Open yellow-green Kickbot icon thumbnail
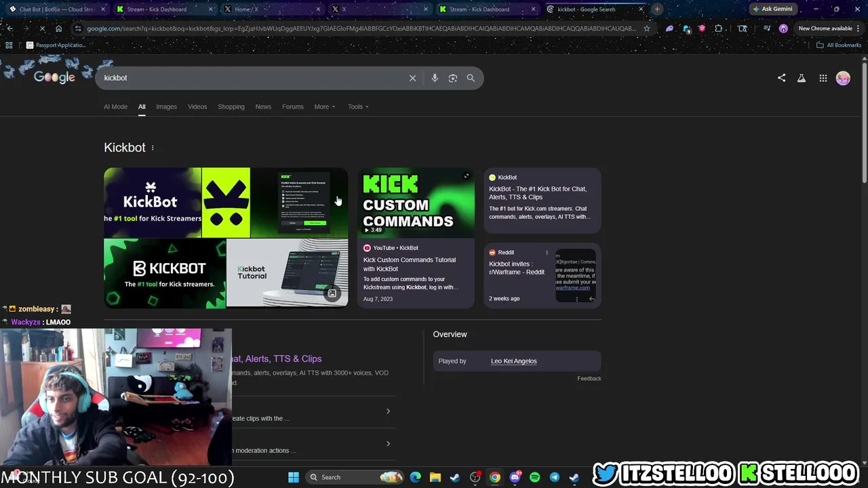Viewport: 868px width, 488px height. (226, 203)
